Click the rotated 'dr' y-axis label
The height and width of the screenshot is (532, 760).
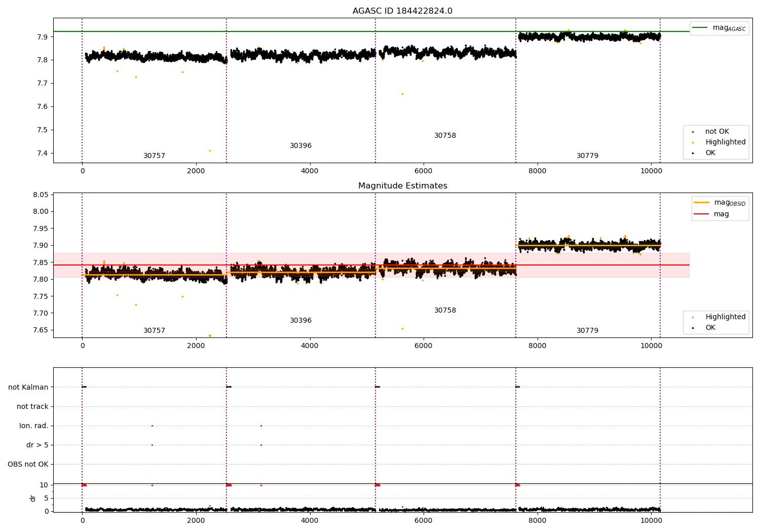click(x=33, y=498)
